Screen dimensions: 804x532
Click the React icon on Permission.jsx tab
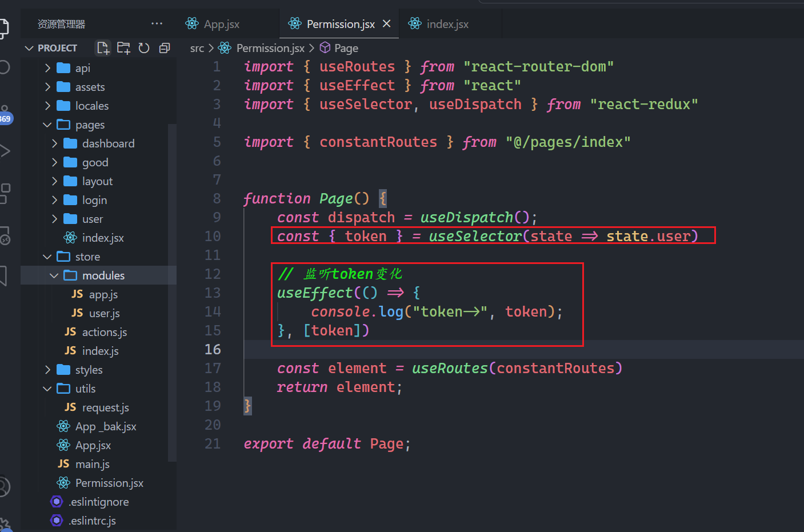(x=295, y=23)
